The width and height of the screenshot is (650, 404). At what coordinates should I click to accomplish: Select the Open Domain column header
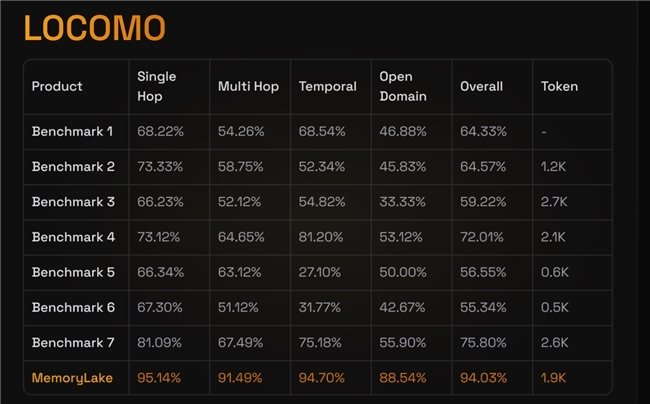click(403, 86)
